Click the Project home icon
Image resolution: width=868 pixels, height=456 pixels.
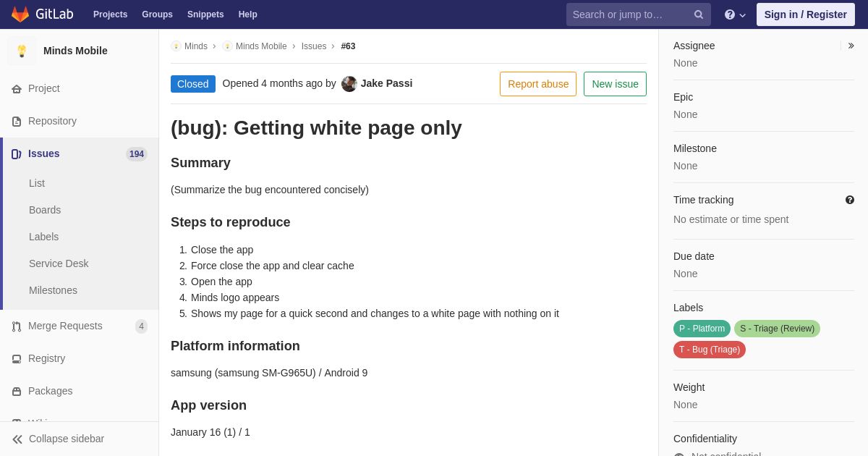[x=17, y=89]
